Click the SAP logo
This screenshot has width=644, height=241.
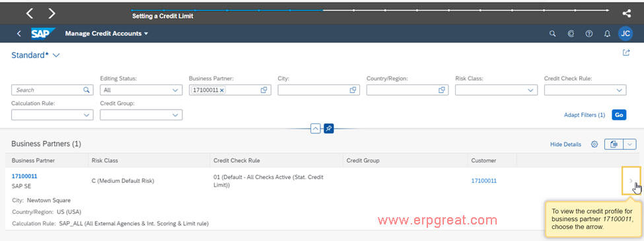tap(43, 33)
